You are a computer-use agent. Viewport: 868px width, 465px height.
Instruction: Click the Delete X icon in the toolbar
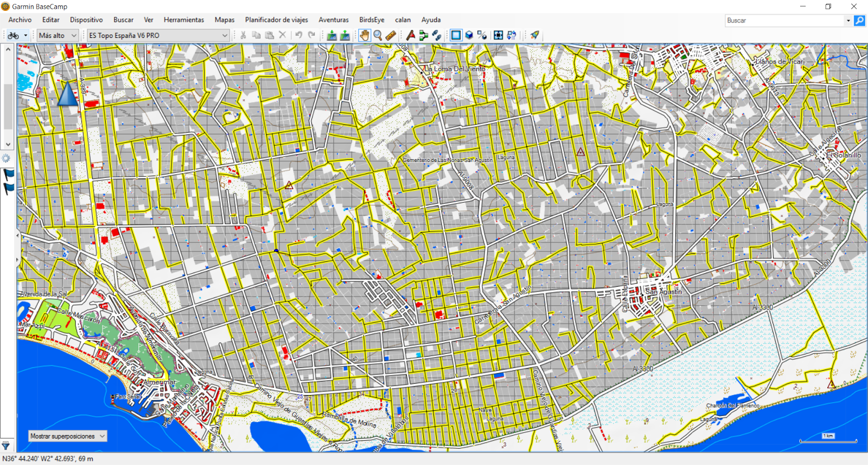pos(283,35)
